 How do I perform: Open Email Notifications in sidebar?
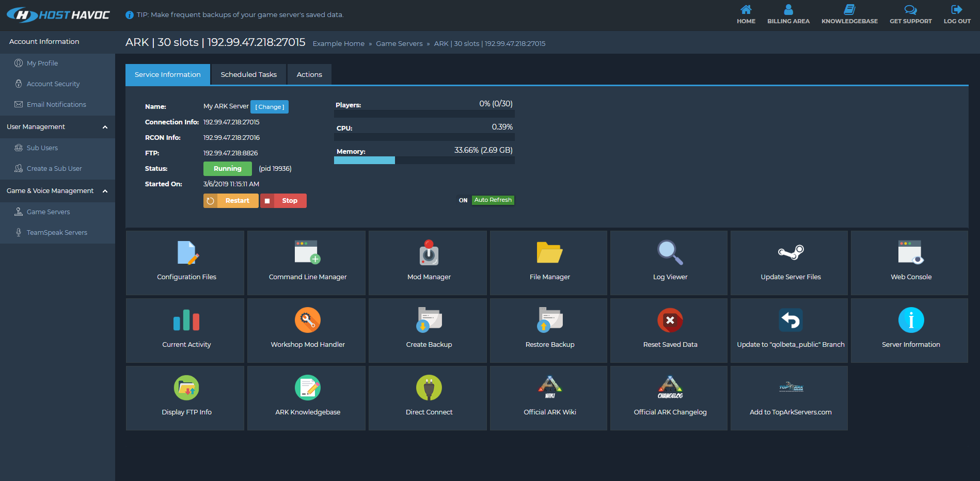56,105
